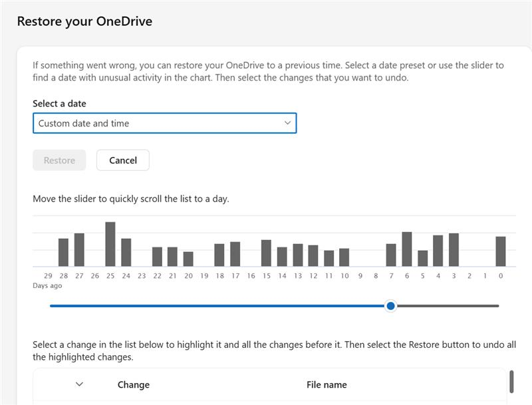The image size is (532, 405).
Task: Click the day 7 label on chart axis
Action: pyautogui.click(x=391, y=276)
